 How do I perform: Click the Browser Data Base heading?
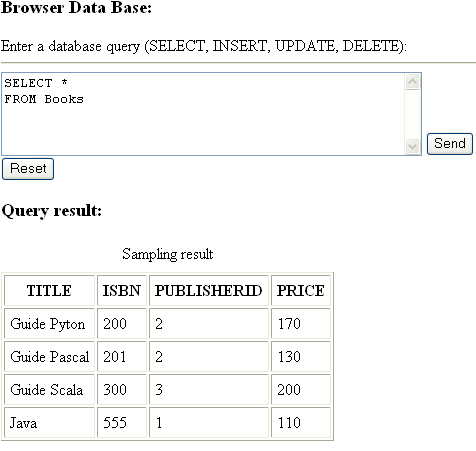tap(76, 8)
